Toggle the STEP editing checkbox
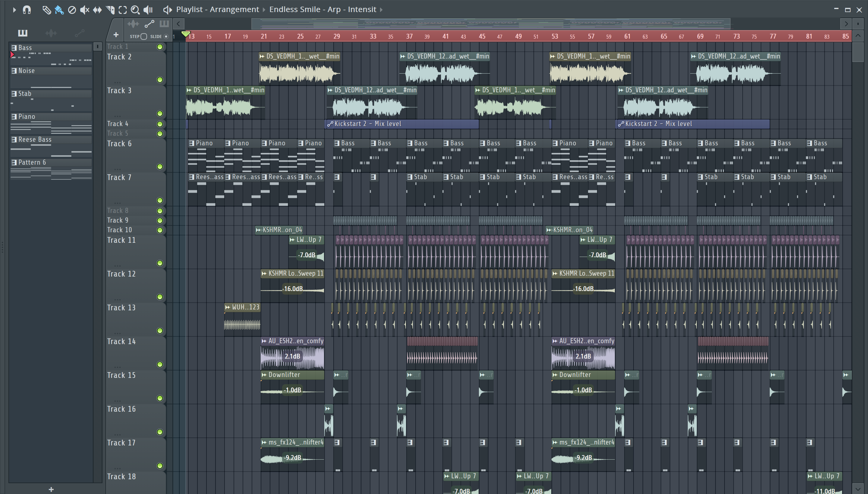 (x=144, y=36)
